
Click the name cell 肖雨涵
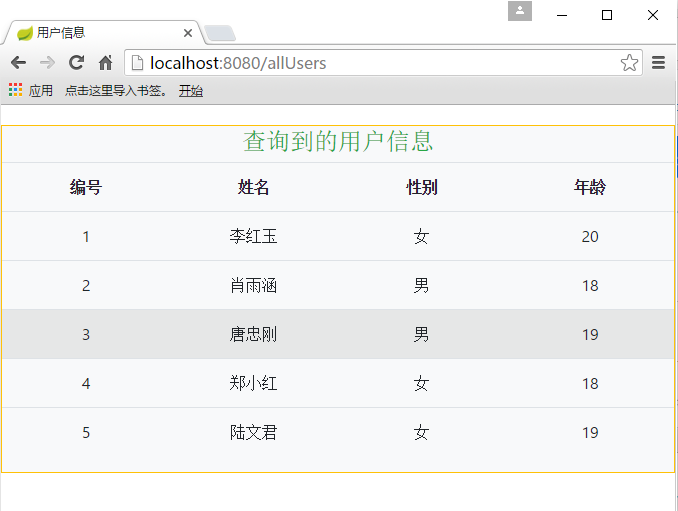tap(253, 285)
